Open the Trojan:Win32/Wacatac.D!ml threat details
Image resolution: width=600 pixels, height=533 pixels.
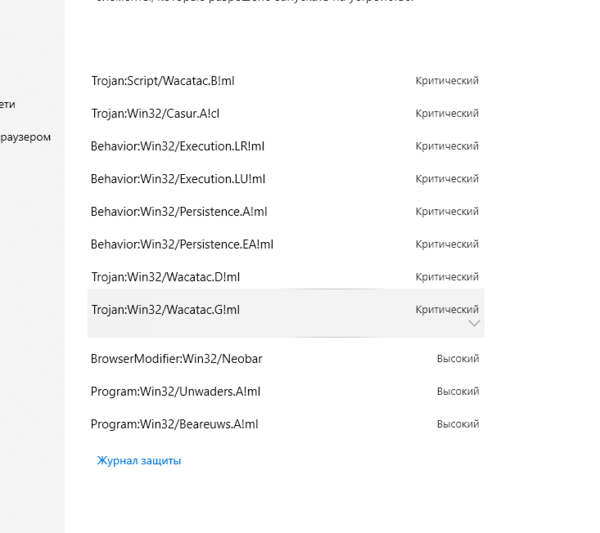(165, 277)
